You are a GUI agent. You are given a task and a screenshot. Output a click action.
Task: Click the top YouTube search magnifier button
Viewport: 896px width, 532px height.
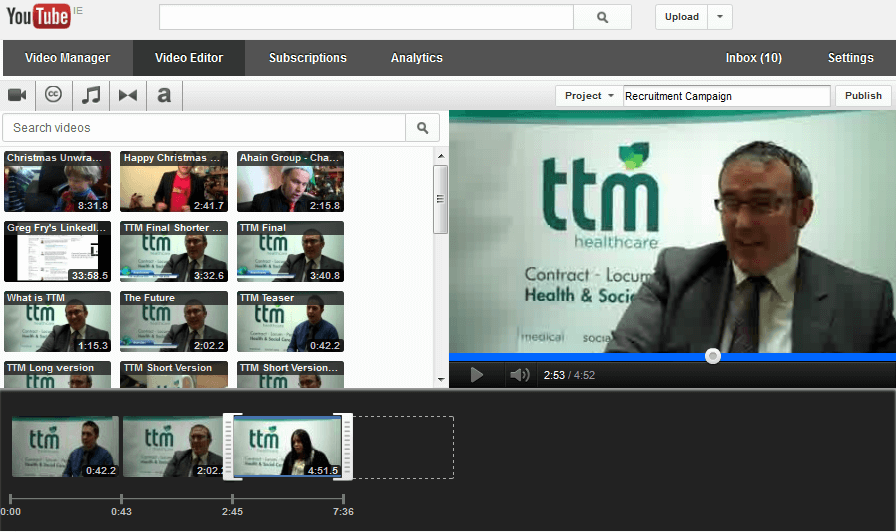pos(602,17)
